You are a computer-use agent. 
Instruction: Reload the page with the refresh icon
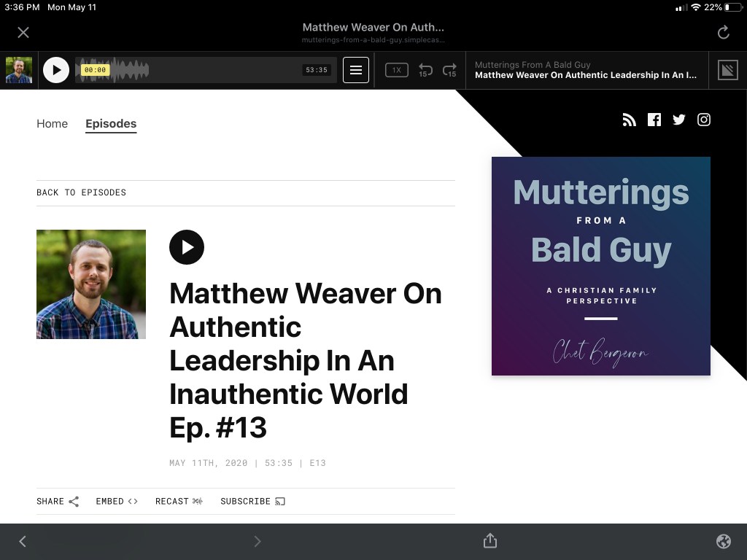click(x=723, y=32)
